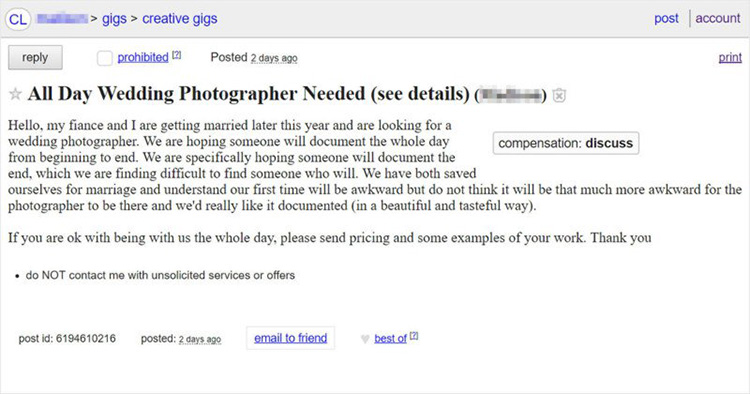Click the compensation: discuss box

coord(566,143)
